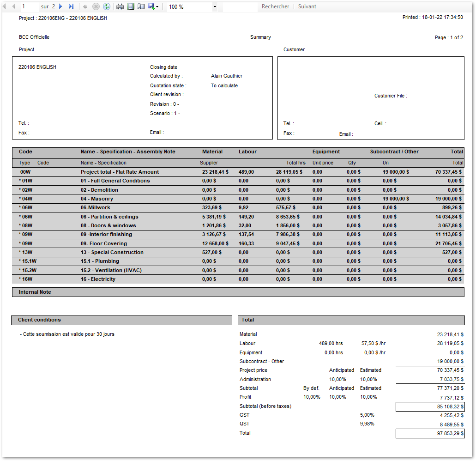Click the back to parent report arrow
Image resolution: width=476 pixels, height=461 pixels.
coord(85,6)
